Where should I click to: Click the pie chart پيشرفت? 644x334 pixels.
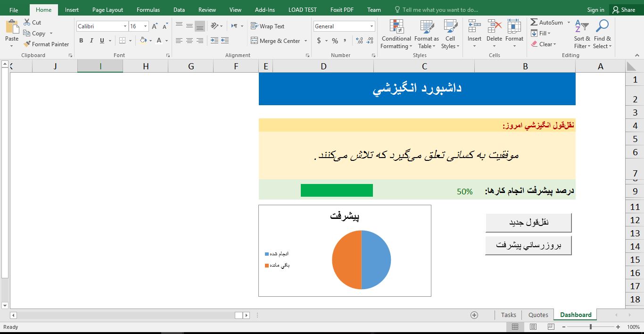(345, 250)
